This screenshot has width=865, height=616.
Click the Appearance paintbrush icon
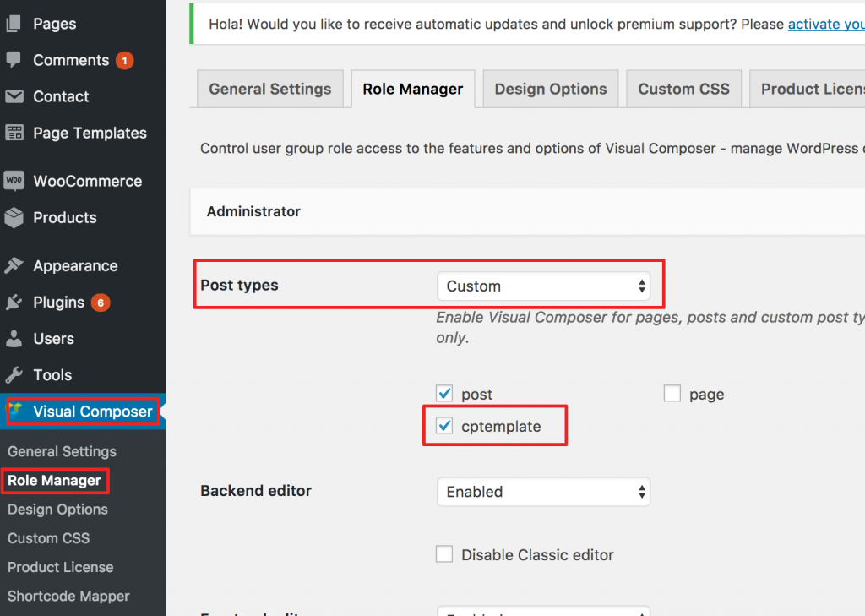tap(14, 265)
